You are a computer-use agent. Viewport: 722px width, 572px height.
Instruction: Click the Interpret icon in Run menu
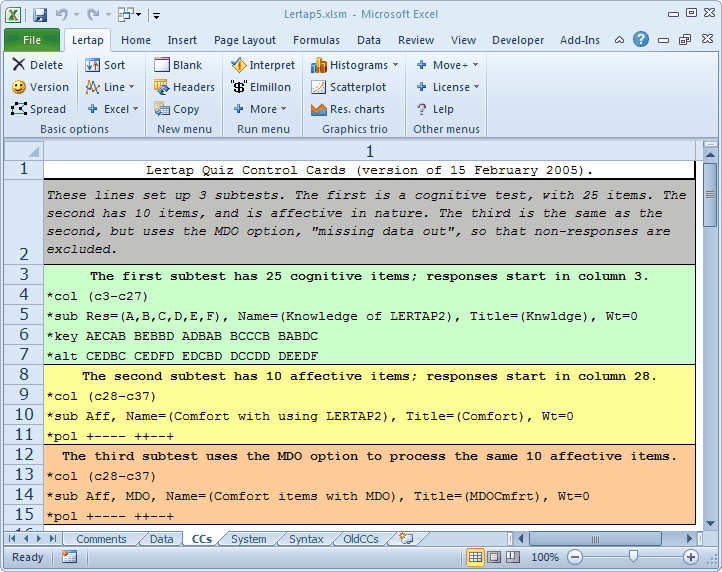pos(239,65)
